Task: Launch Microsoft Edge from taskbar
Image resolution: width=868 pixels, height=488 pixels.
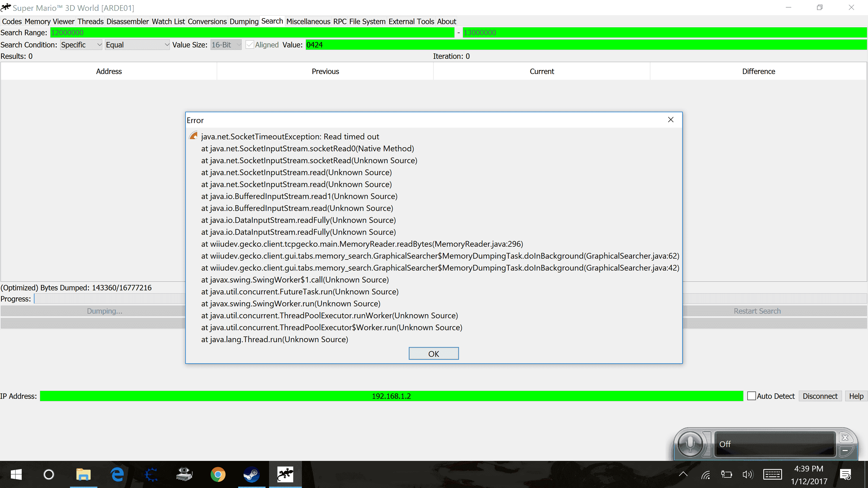Action: [117, 474]
